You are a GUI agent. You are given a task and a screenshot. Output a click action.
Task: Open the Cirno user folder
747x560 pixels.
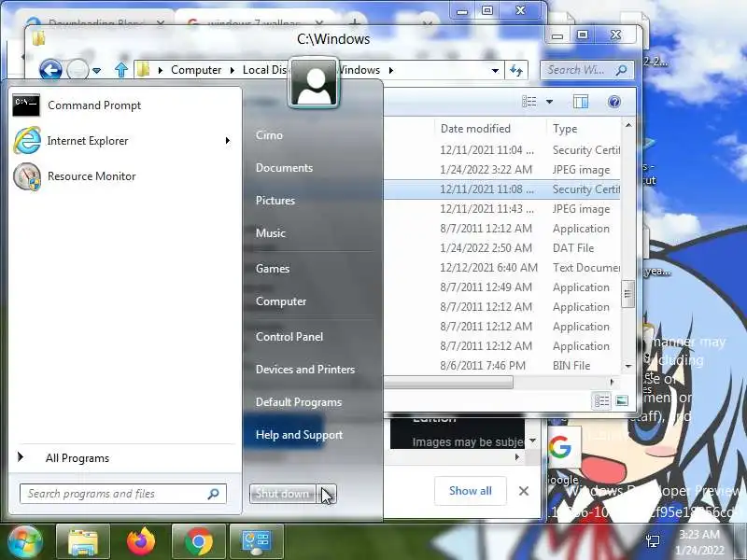pyautogui.click(x=269, y=135)
